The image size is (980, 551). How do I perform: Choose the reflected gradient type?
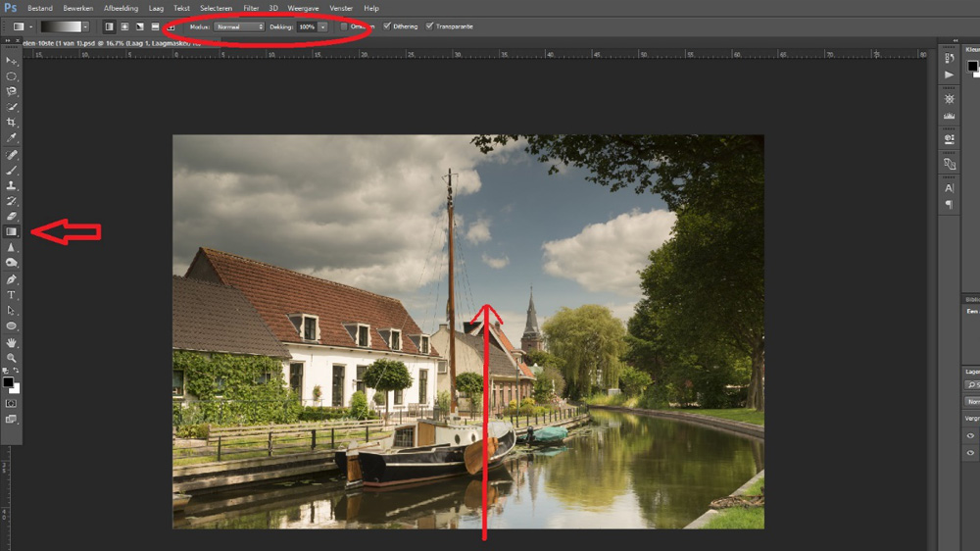click(x=155, y=26)
